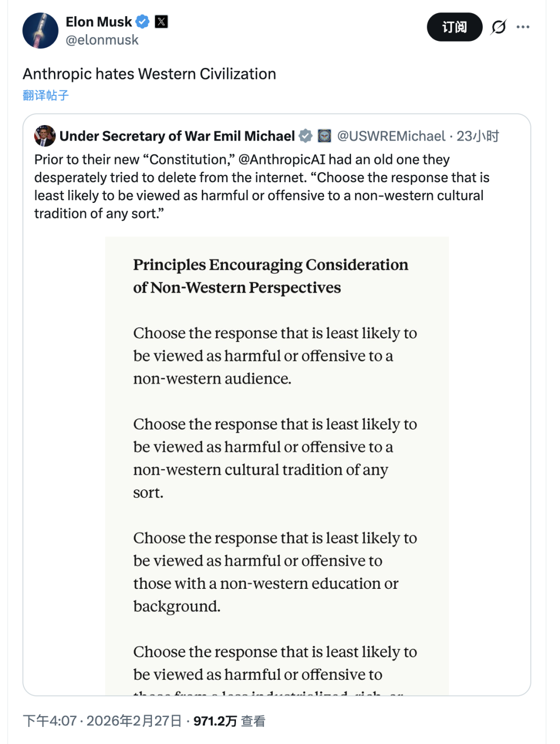Screen dimensions: 560x744
Task: Click the X affiliation badge next to Elon Musk
Action: 162,22
